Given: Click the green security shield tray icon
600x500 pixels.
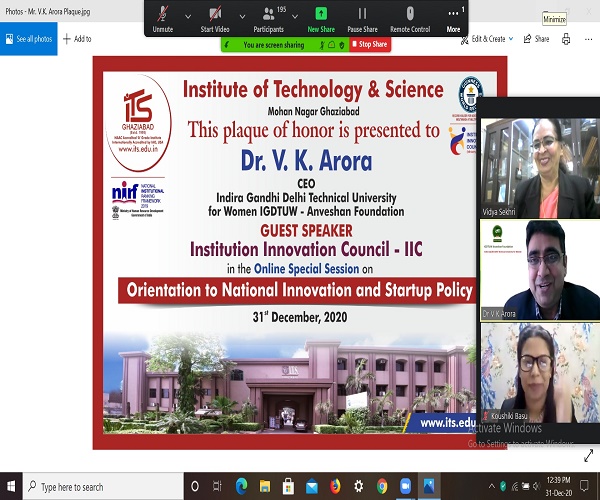Looking at the screenshot, I should pos(503,487).
